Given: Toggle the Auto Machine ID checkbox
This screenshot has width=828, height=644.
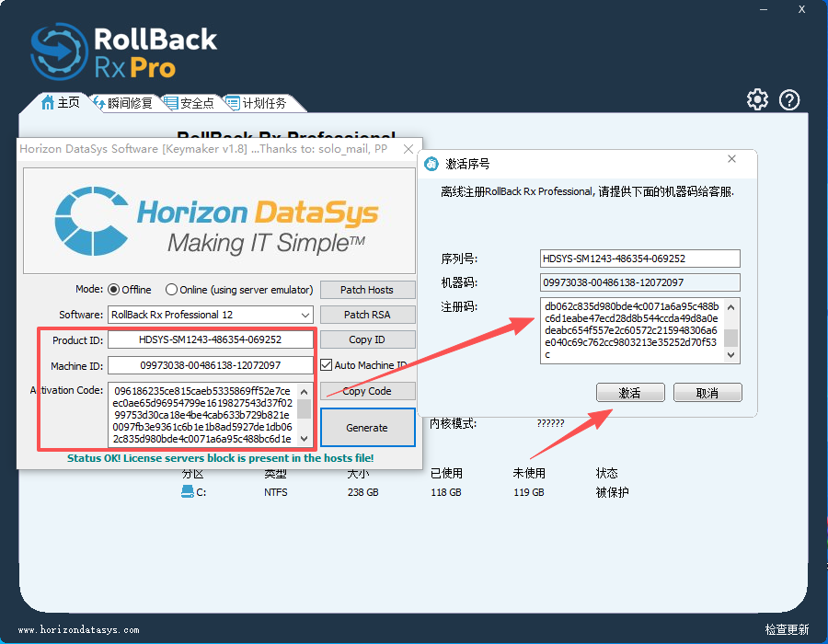Looking at the screenshot, I should (x=327, y=365).
